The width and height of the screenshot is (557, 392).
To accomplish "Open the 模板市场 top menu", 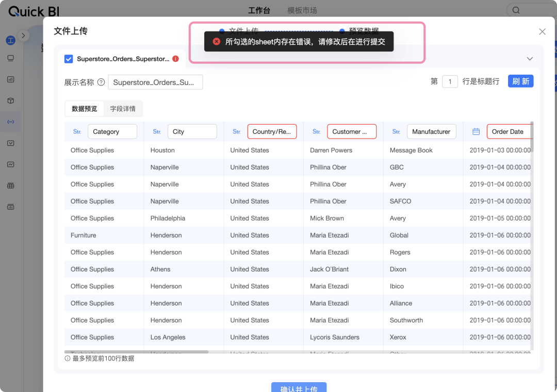I will (x=302, y=10).
